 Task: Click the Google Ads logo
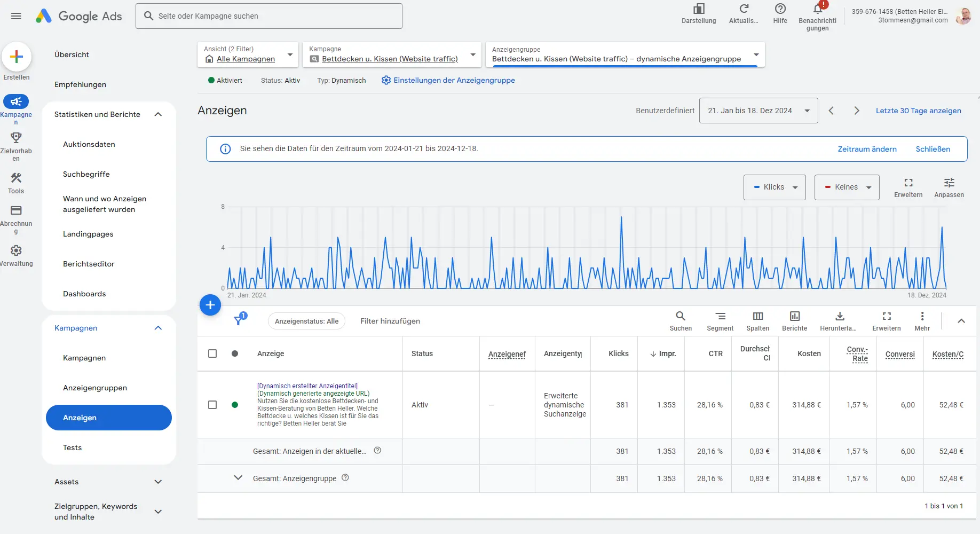[78, 16]
